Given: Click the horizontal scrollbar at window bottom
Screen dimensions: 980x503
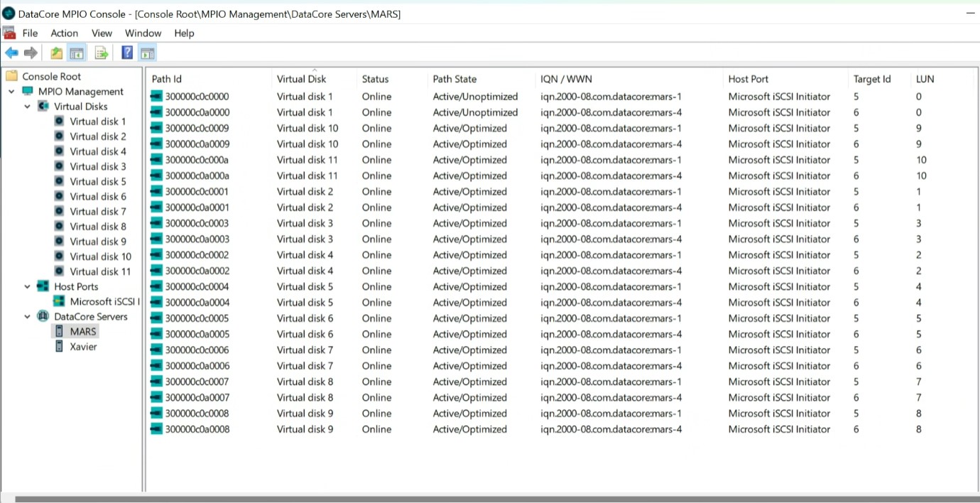Looking at the screenshot, I should click(490, 499).
